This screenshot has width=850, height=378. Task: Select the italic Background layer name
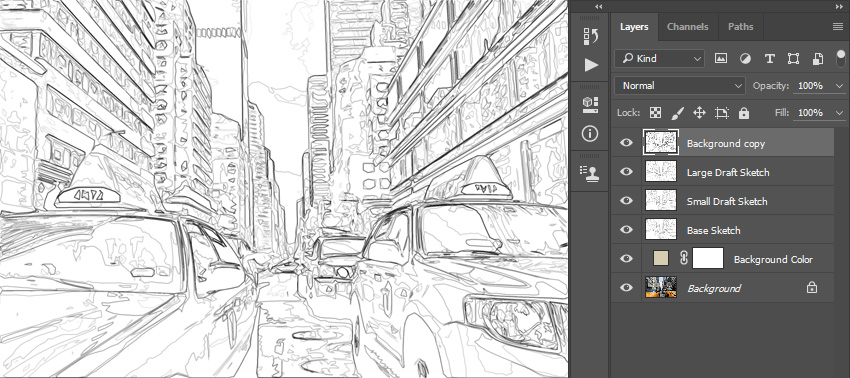click(714, 289)
